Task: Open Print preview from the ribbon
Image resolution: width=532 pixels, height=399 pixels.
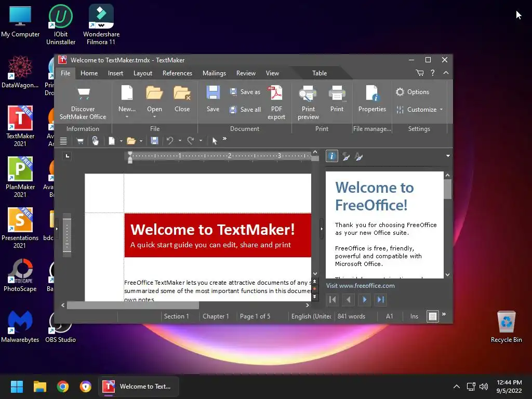Action: tap(308, 103)
